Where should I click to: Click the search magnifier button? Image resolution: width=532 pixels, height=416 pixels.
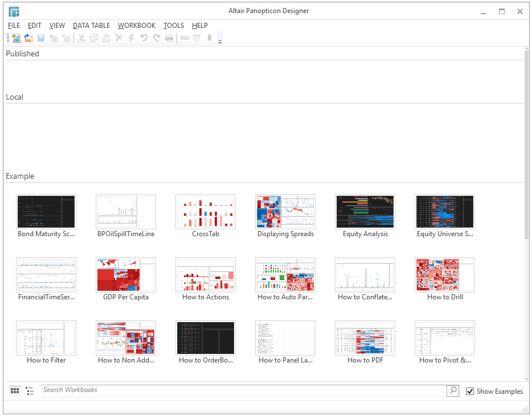pos(453,390)
